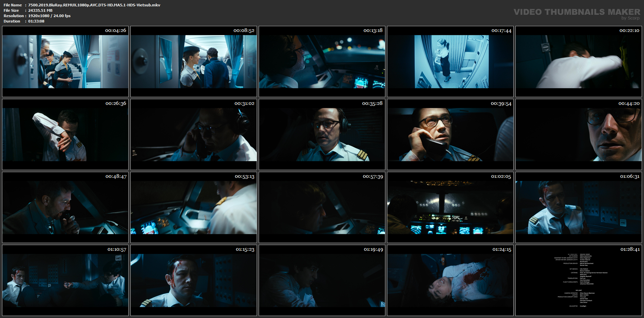Screen dimensions: 644x318
Task: Pick the 01:06:31 video frame
Action: [x=578, y=207]
